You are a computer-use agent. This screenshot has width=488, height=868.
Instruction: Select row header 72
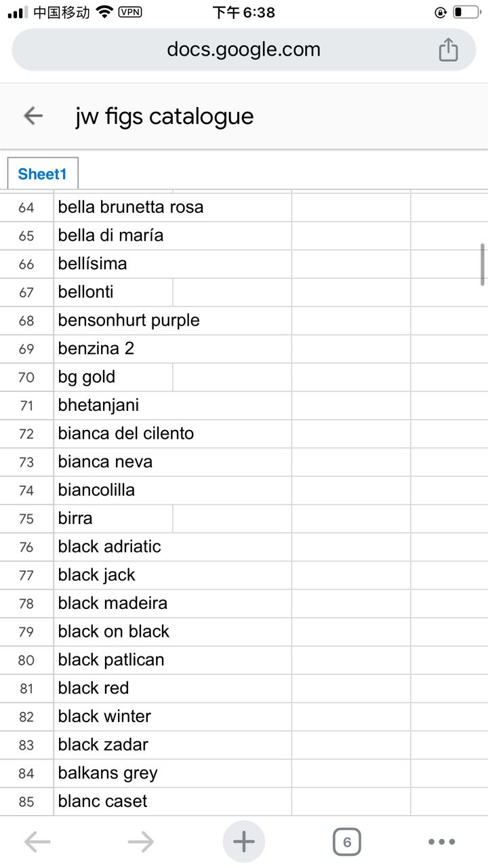coord(26,433)
